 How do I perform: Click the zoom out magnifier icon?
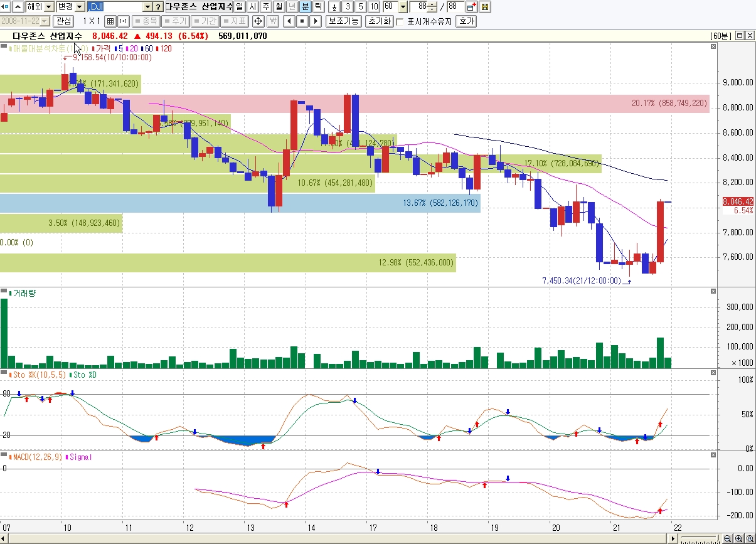tap(727, 538)
